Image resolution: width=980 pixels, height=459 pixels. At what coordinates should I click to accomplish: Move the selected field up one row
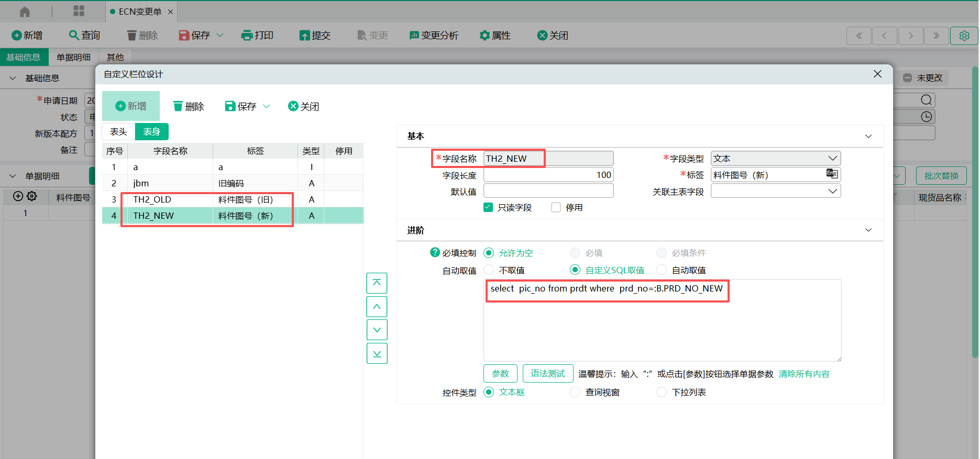(377, 307)
